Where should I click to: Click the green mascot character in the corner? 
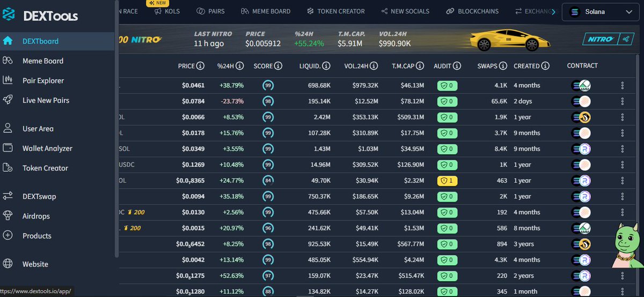pos(628,245)
